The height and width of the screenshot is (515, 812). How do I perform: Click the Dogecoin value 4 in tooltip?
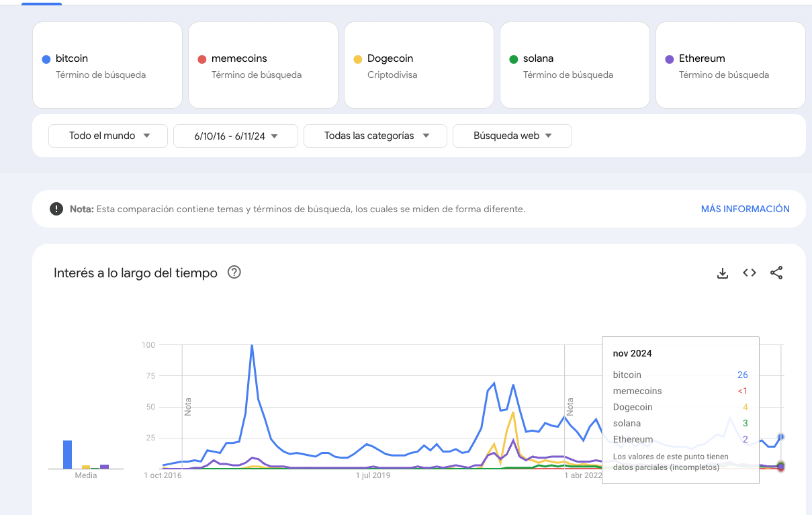point(745,407)
